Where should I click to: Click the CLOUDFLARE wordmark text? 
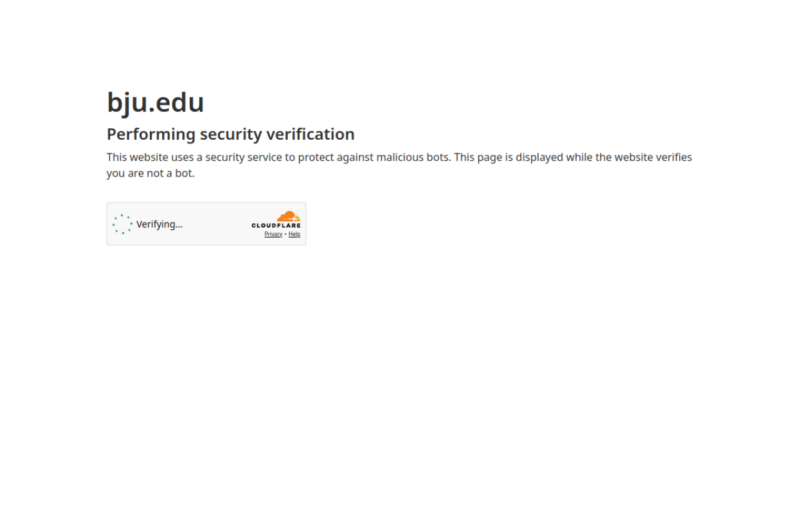276,226
